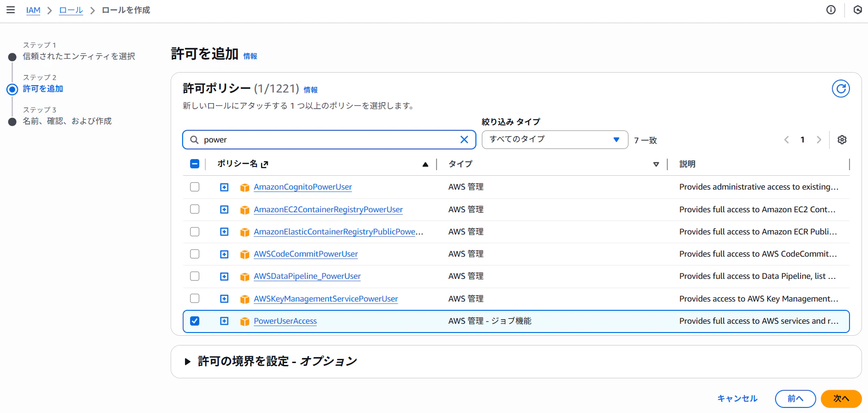Go to next page of policies
This screenshot has width=868, height=413.
coord(819,140)
